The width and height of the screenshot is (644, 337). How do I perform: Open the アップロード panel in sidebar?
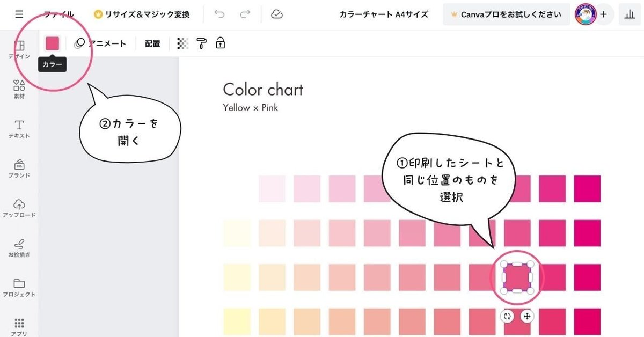pyautogui.click(x=19, y=208)
